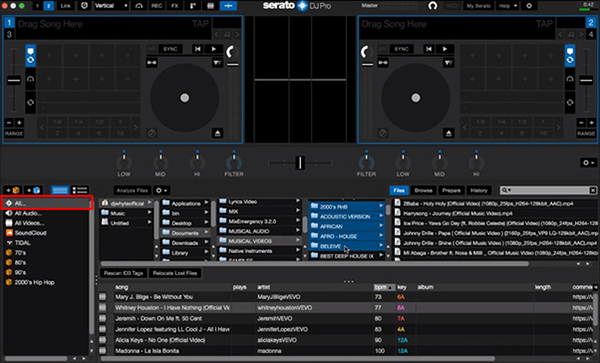This screenshot has width=600, height=363.
Task: Click the eject icon on deck 2
Action: (x=448, y=133)
